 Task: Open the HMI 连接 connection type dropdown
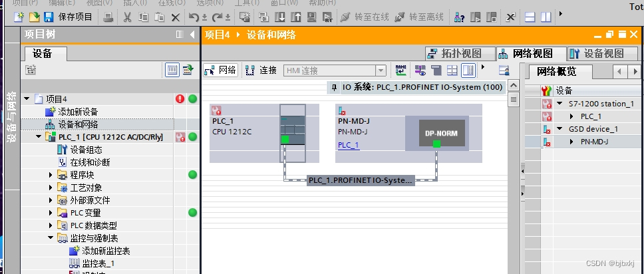(382, 70)
